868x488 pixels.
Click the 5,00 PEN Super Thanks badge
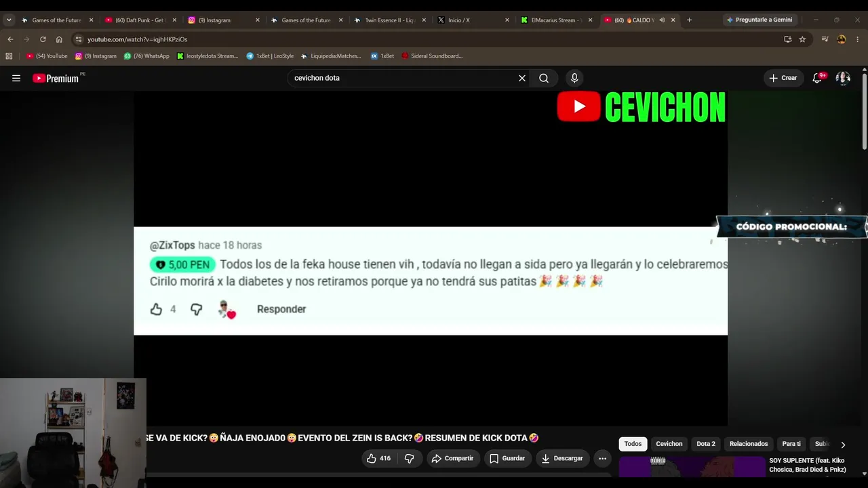[182, 264]
